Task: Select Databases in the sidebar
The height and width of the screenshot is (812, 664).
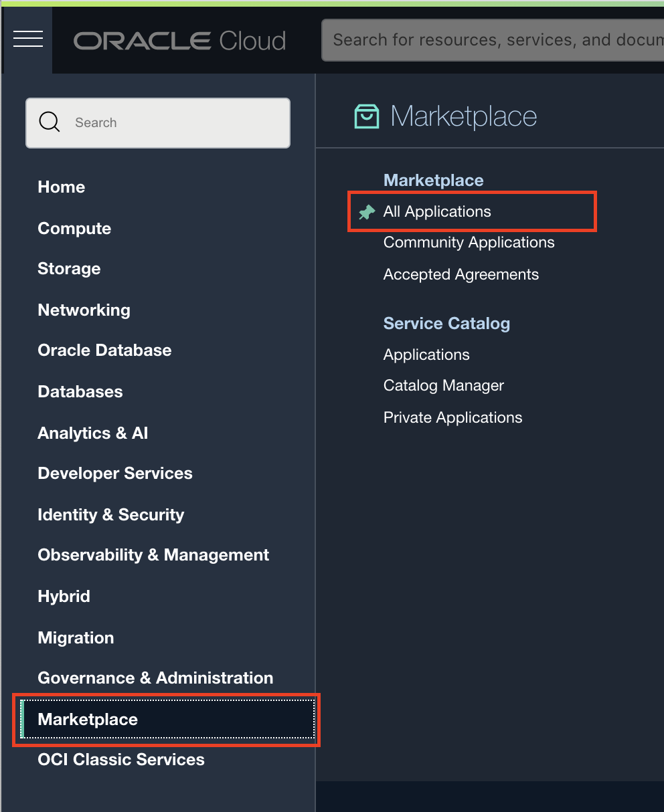Action: tap(80, 392)
